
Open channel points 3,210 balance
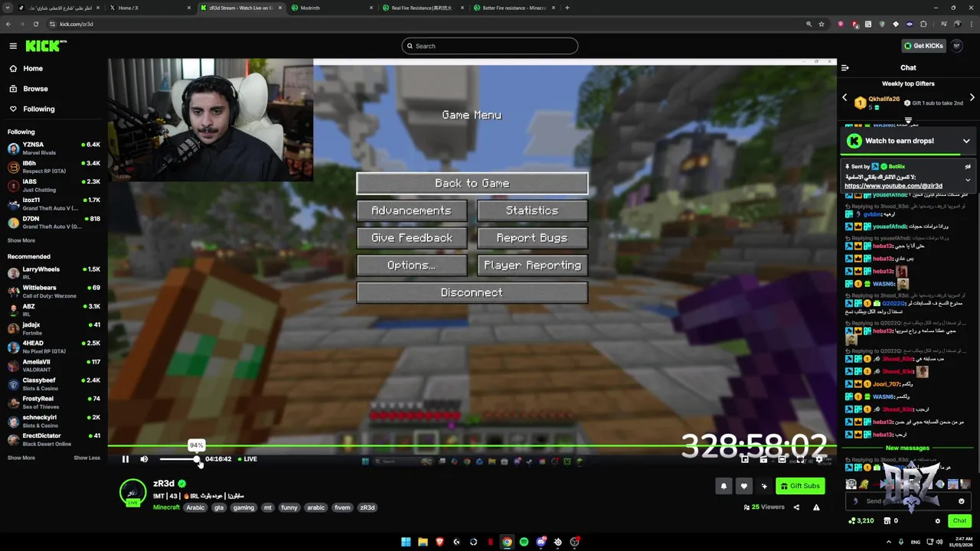861,521
